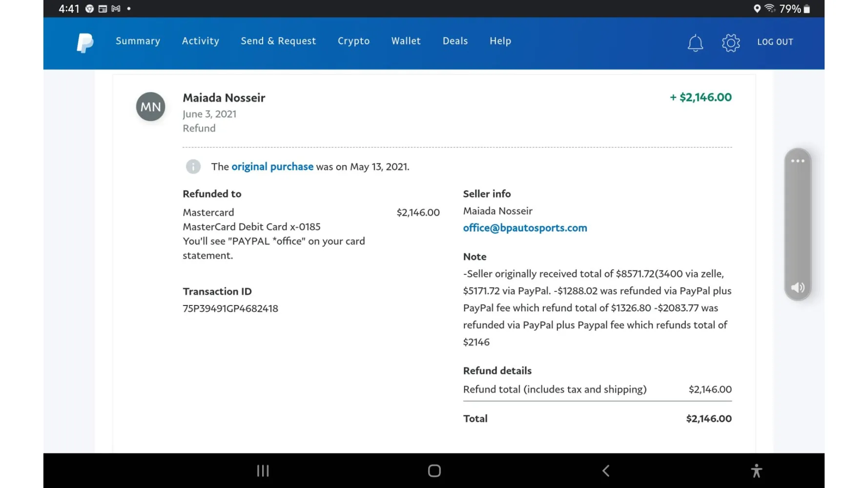Click the 4:41 clock in status bar
This screenshot has height=488, width=868.
pyautogui.click(x=69, y=9)
